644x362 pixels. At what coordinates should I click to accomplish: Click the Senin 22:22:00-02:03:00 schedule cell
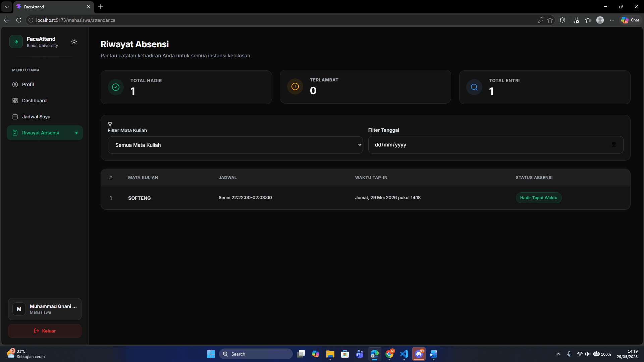pyautogui.click(x=245, y=198)
